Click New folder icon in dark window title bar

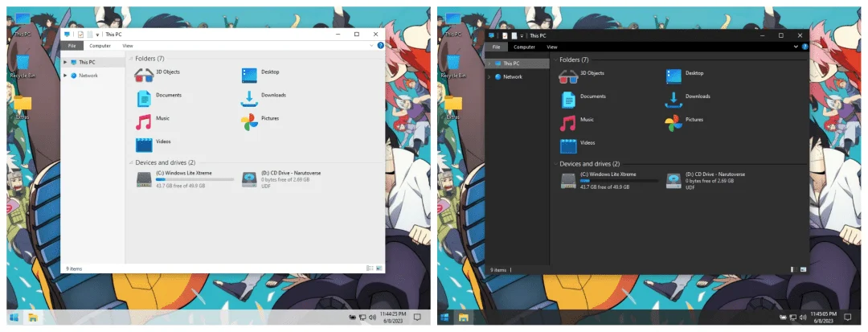(x=514, y=35)
